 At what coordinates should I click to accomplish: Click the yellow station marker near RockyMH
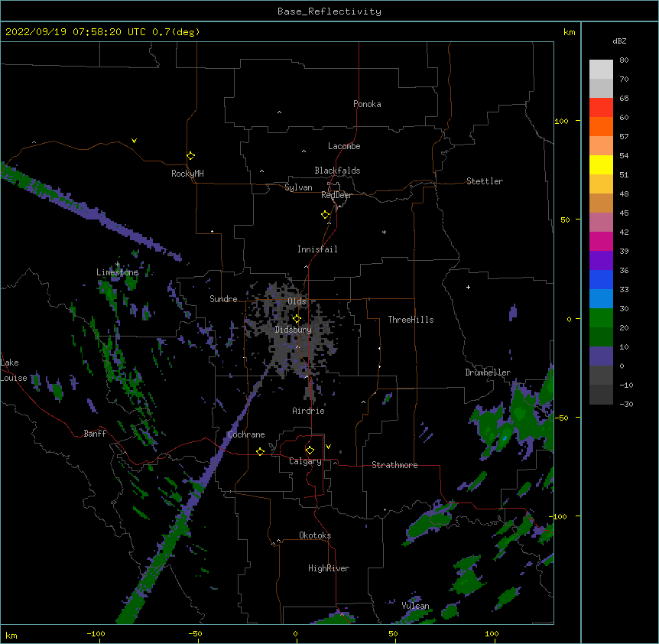[x=190, y=156]
